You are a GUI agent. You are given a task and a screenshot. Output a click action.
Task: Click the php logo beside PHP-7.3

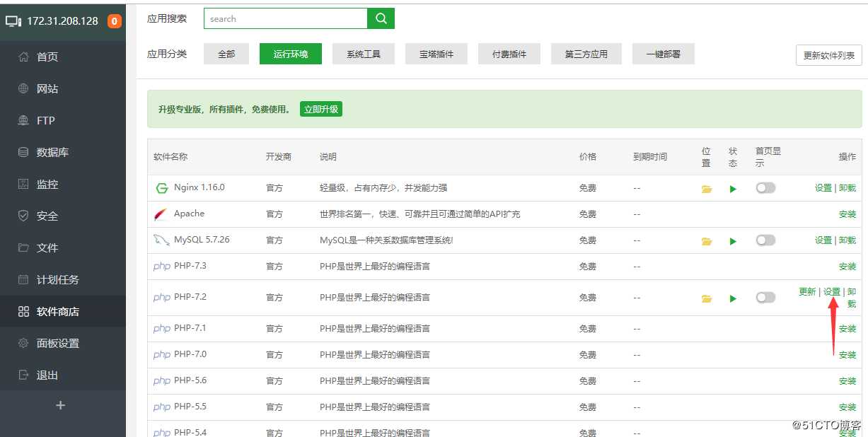coord(161,267)
